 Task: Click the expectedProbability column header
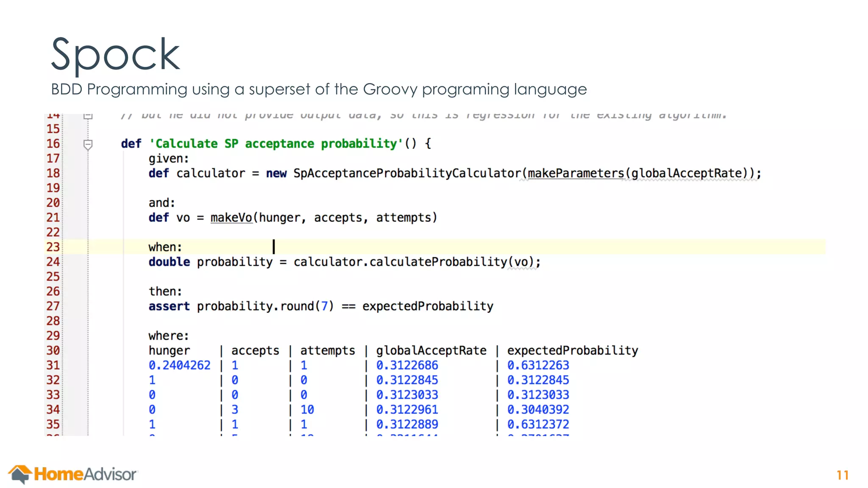coord(573,351)
